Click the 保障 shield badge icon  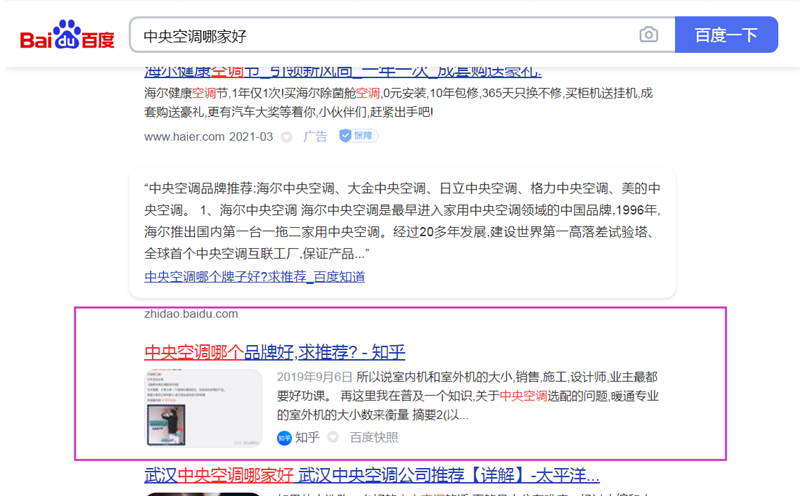point(358,136)
